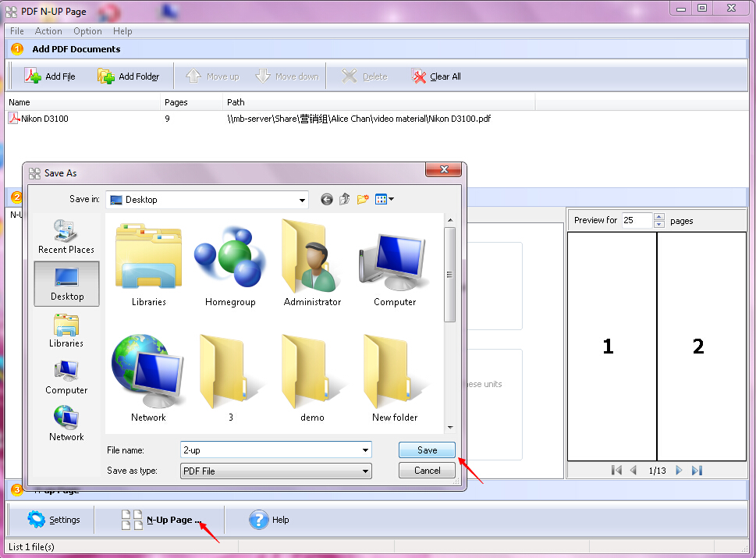Open the File menu
Viewport: 756px width, 558px height.
pos(17,31)
